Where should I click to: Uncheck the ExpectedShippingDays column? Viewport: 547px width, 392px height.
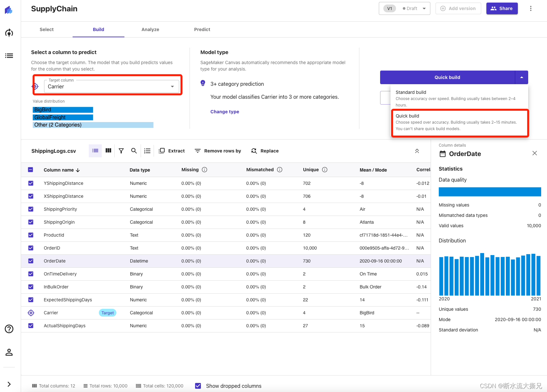coord(31,300)
